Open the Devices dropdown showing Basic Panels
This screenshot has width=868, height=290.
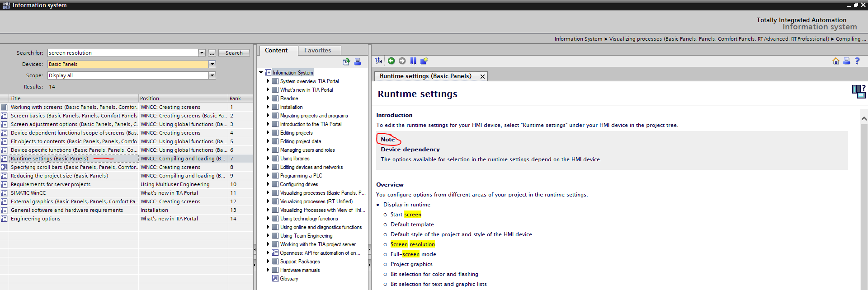point(212,64)
